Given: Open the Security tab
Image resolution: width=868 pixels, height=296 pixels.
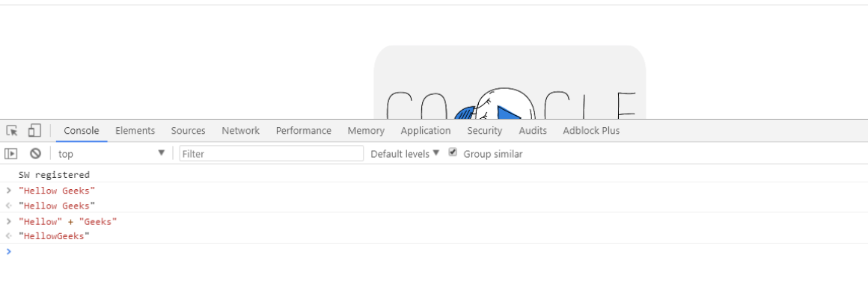Looking at the screenshot, I should point(484,131).
